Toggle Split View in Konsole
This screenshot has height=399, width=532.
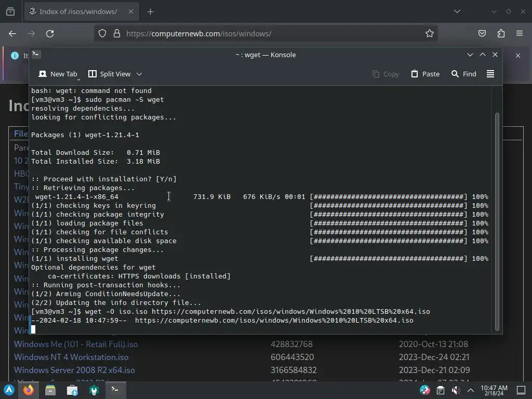[109, 74]
